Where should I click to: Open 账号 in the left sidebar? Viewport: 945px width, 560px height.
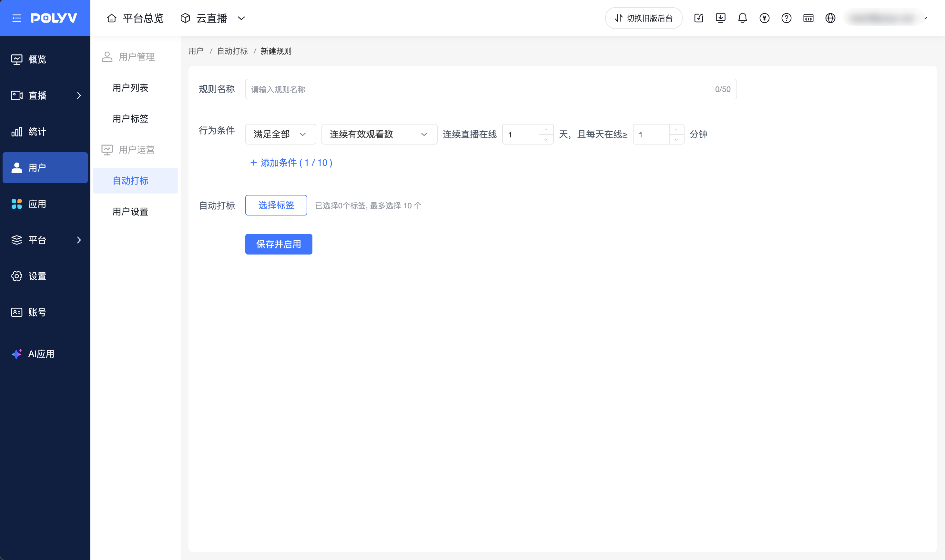pos(45,313)
